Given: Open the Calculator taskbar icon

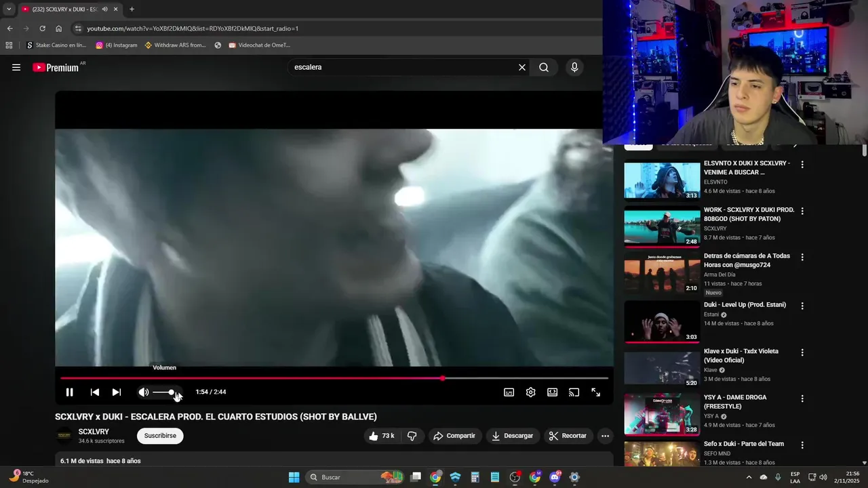Looking at the screenshot, I should click(475, 477).
